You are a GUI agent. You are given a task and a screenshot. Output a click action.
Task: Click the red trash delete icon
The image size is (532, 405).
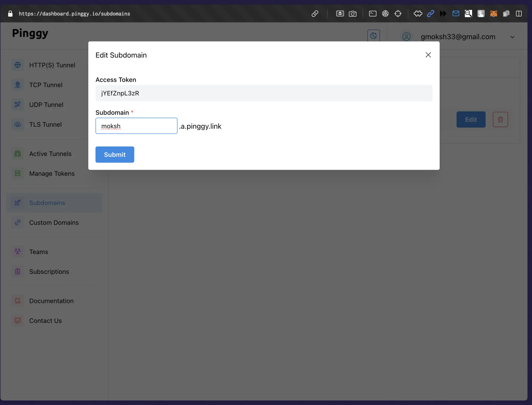(500, 120)
